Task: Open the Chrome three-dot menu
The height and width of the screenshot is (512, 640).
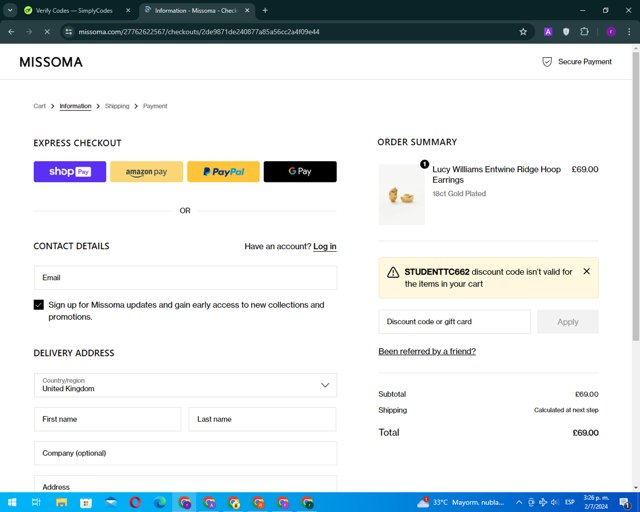Action: tap(629, 32)
